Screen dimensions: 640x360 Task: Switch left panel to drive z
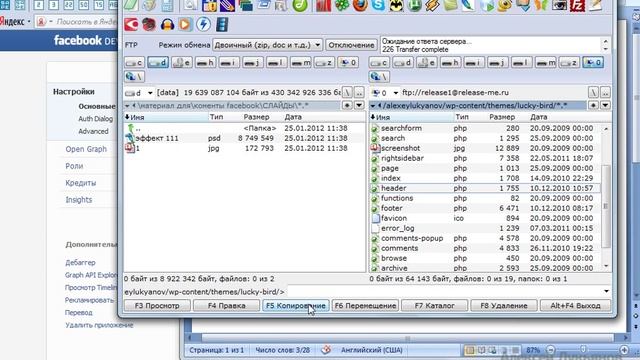(x=324, y=62)
